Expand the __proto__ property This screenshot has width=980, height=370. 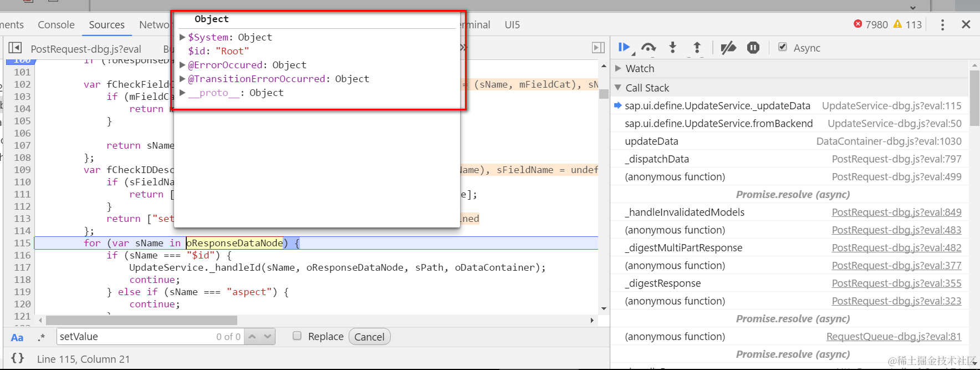click(182, 93)
